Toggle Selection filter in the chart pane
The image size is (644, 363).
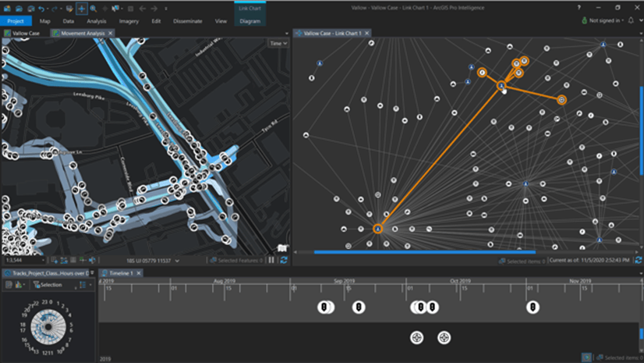[x=48, y=285]
